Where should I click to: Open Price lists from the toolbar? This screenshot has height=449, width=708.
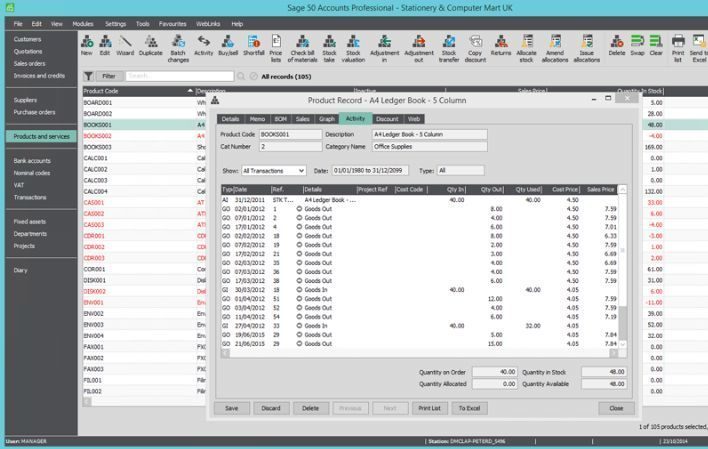click(276, 49)
